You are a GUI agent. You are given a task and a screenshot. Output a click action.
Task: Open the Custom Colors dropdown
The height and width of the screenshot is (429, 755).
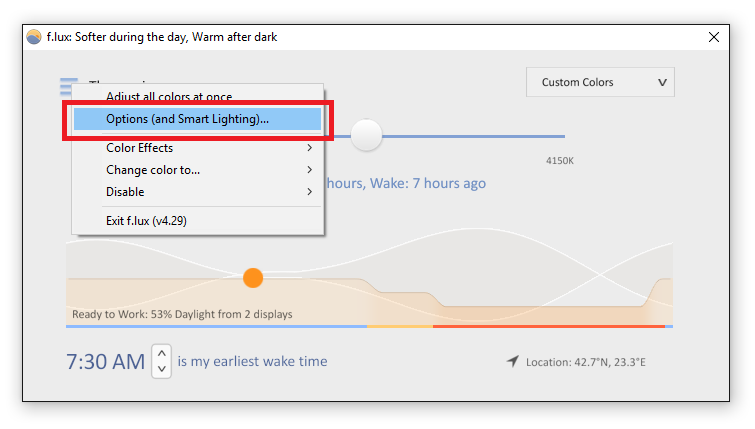[x=600, y=82]
